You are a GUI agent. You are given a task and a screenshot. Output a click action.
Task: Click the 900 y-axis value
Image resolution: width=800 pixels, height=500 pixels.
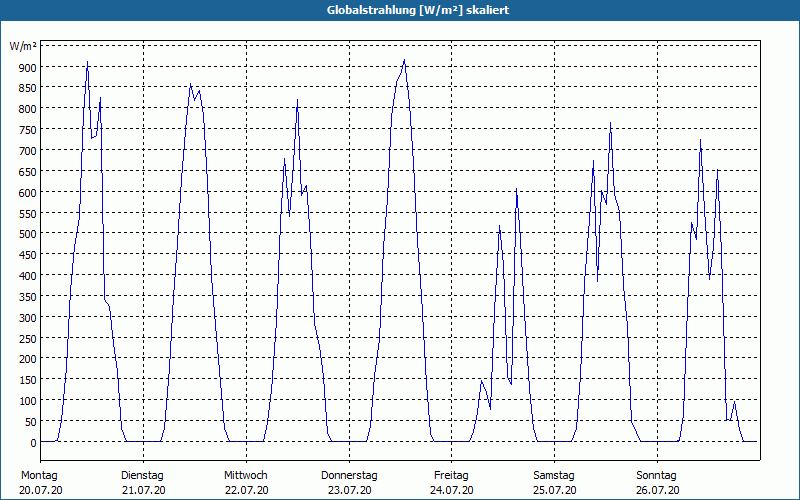(x=27, y=68)
